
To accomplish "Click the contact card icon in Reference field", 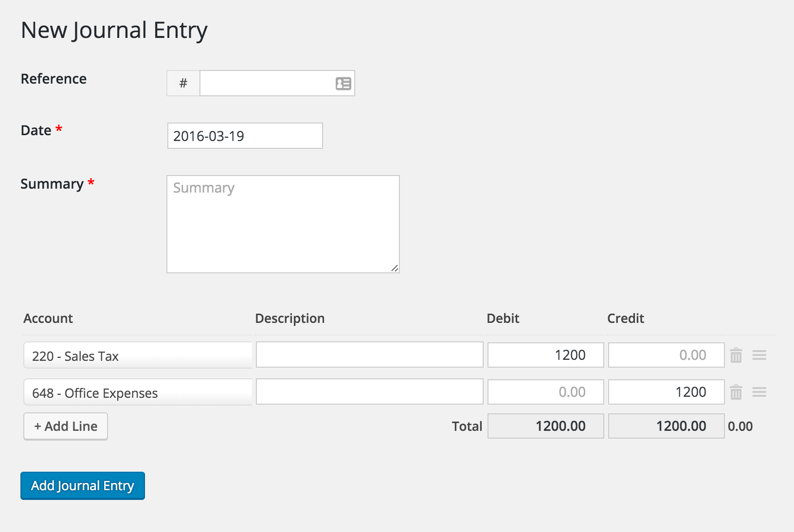I will 343,84.
